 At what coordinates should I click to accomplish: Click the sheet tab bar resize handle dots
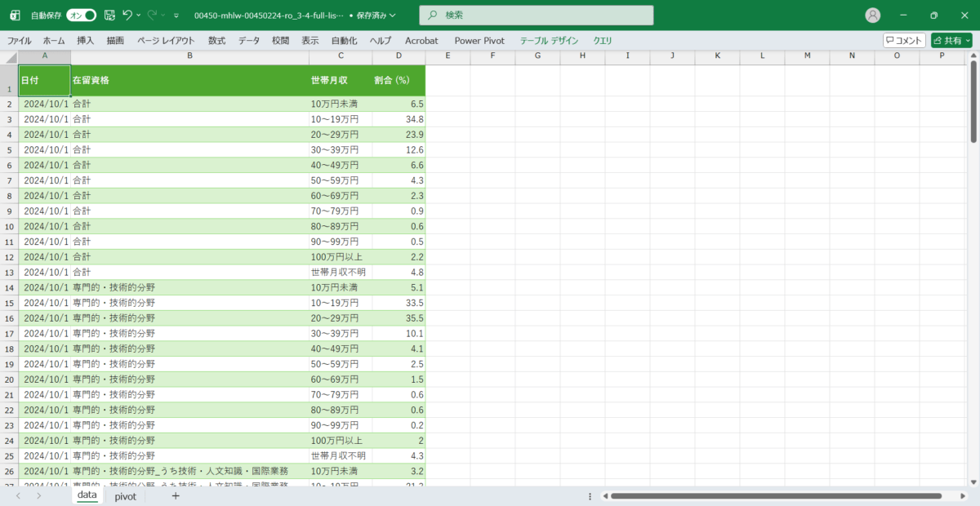tap(590, 496)
